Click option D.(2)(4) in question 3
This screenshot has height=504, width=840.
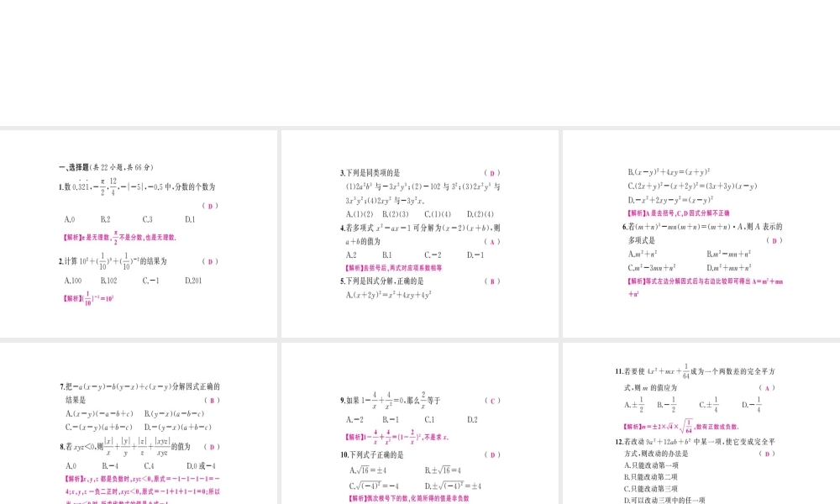pos(480,214)
